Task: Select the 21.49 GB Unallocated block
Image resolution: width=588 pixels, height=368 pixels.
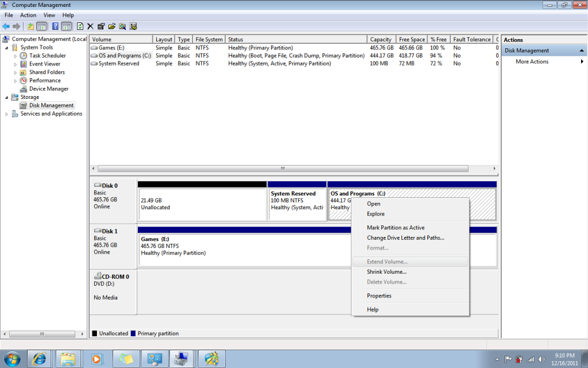Action: click(202, 201)
